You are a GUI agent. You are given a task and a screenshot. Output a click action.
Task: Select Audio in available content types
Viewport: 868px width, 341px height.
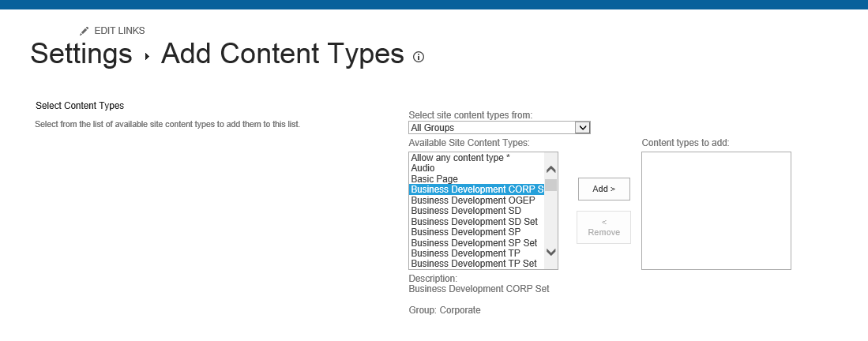[423, 168]
